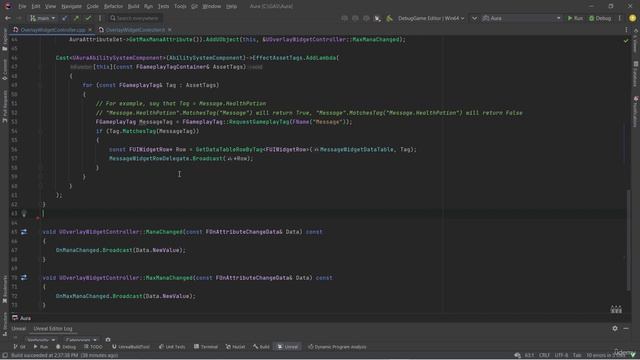Open the TODO tool window
This screenshot has width=640, height=360.
coord(93,347)
